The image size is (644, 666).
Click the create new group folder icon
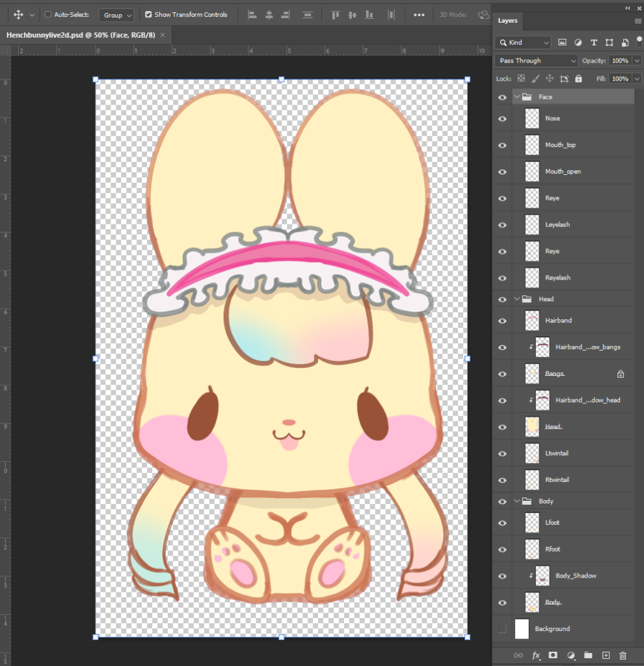click(588, 655)
